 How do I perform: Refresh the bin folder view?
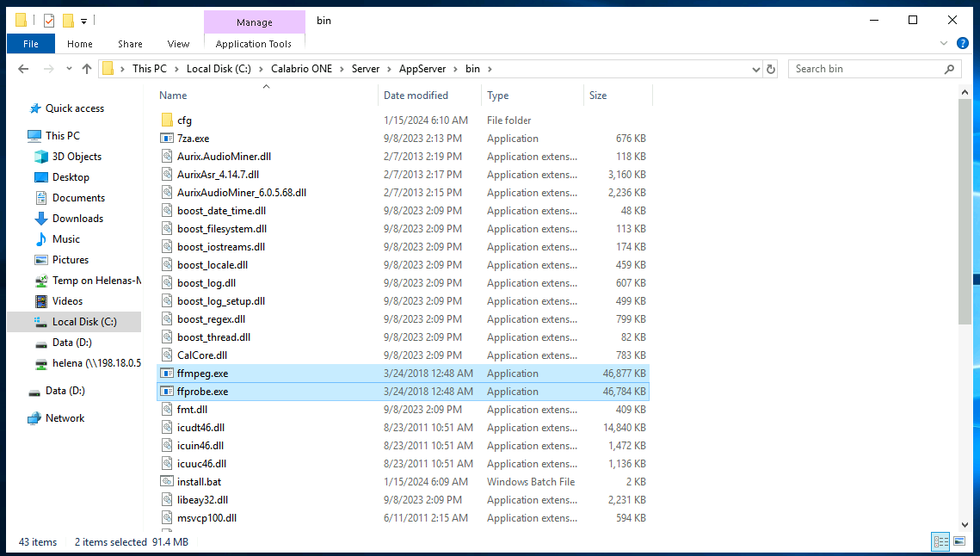click(x=771, y=69)
